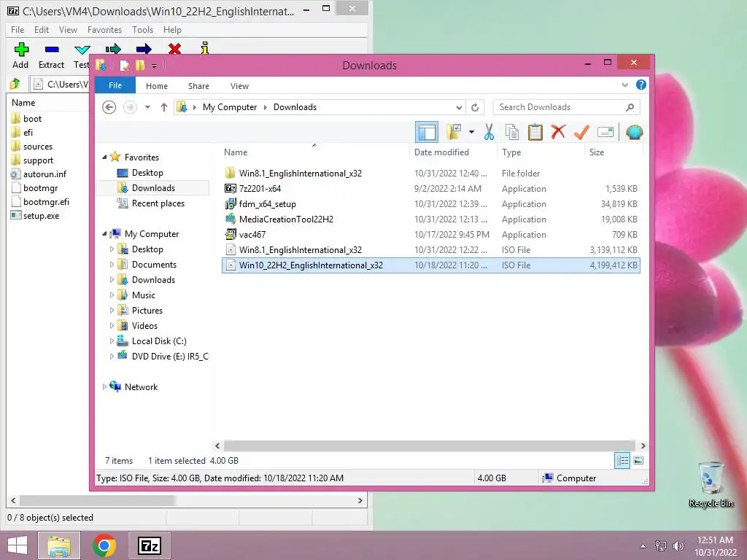Switch to 7-Zip via taskbar icon
Viewport: 747px width, 560px height.
pyautogui.click(x=149, y=545)
